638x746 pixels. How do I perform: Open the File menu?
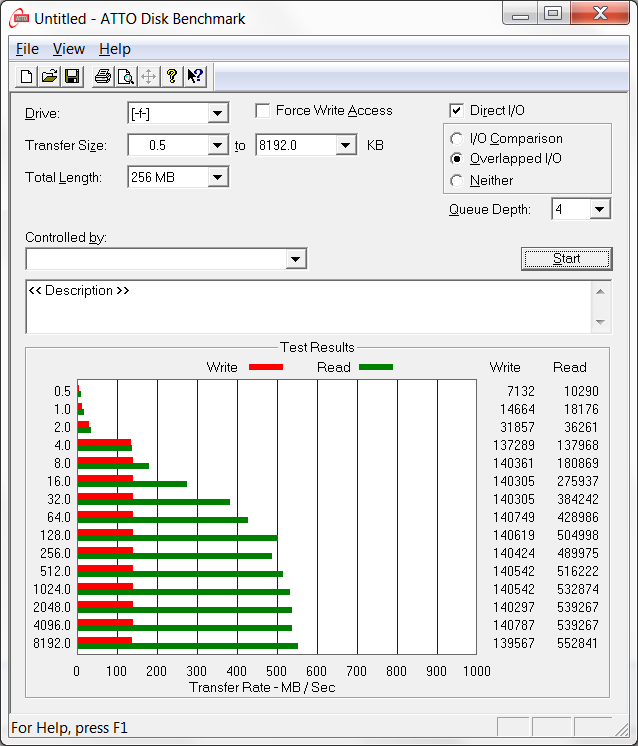(27, 49)
